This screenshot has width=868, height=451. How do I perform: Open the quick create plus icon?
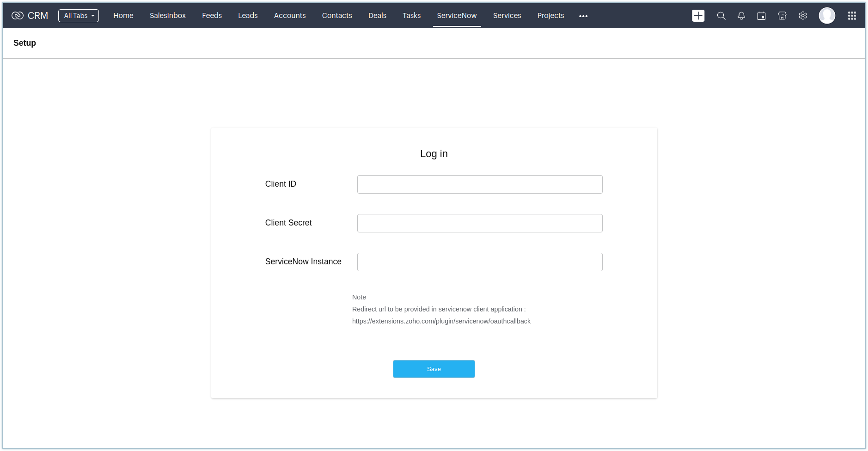(698, 16)
